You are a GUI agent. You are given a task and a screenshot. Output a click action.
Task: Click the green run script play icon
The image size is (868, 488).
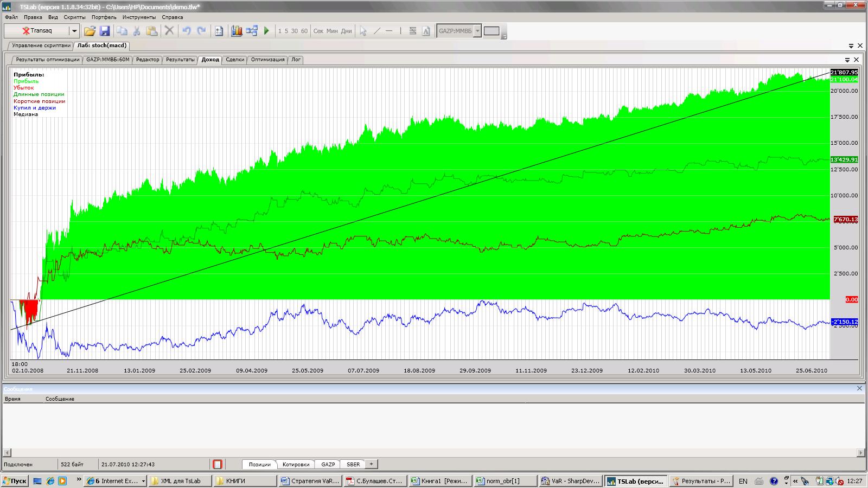click(266, 31)
